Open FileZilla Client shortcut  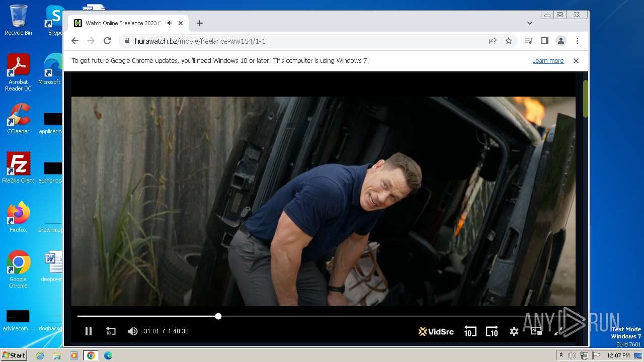(x=18, y=168)
